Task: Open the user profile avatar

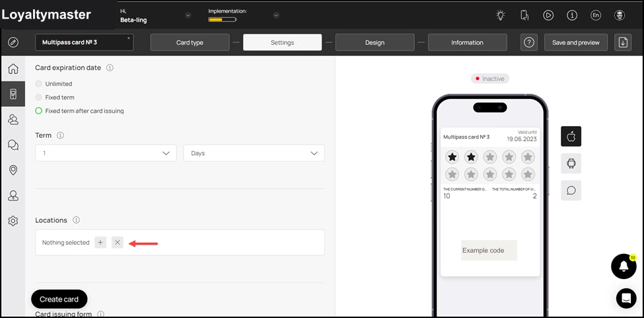Action: [x=620, y=16]
